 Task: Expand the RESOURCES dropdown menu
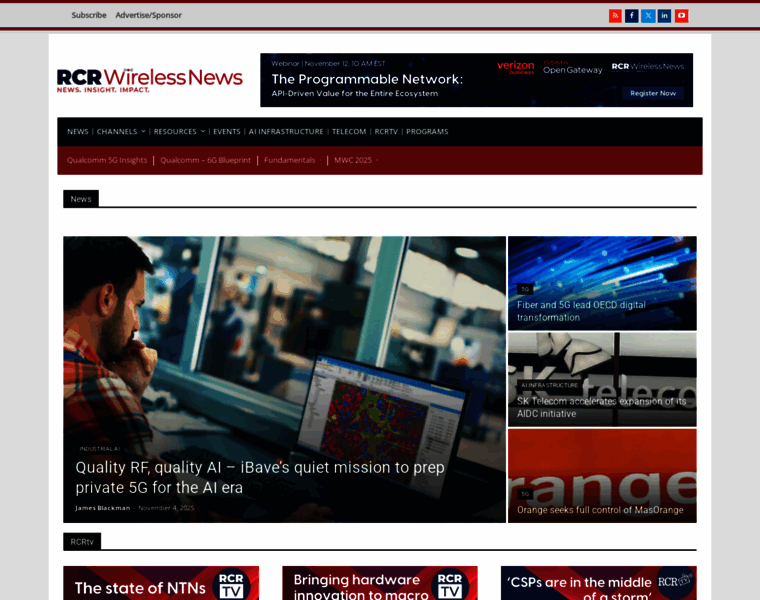point(179,131)
